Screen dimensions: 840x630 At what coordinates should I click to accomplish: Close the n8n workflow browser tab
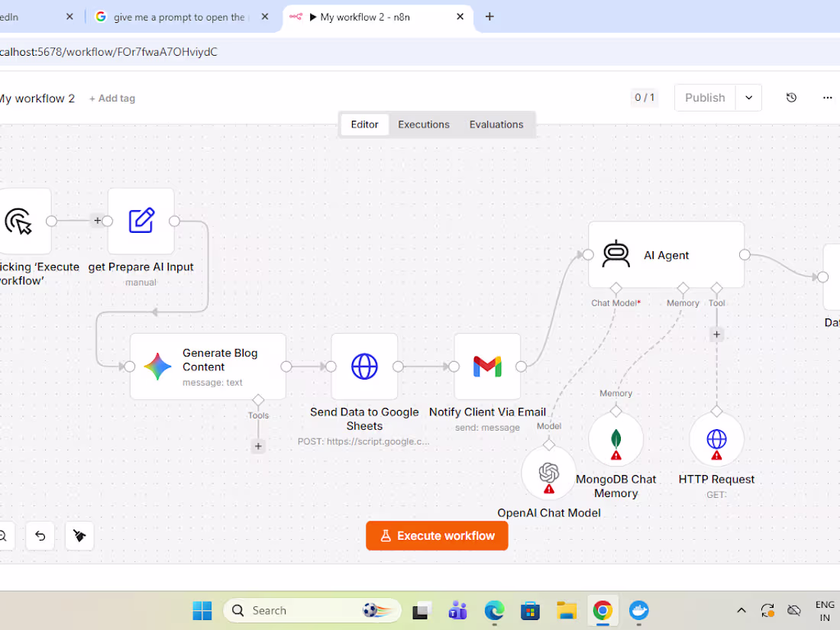pyautogui.click(x=460, y=17)
